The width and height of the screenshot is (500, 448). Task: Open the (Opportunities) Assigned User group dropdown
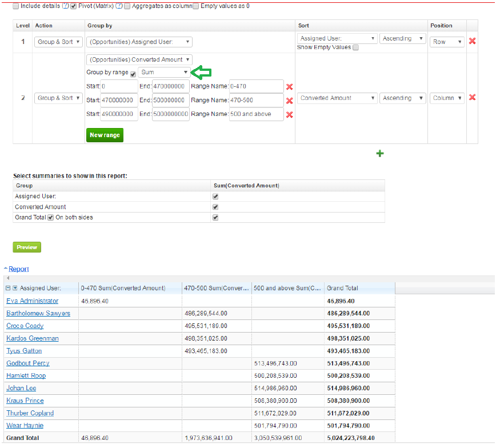tap(139, 42)
